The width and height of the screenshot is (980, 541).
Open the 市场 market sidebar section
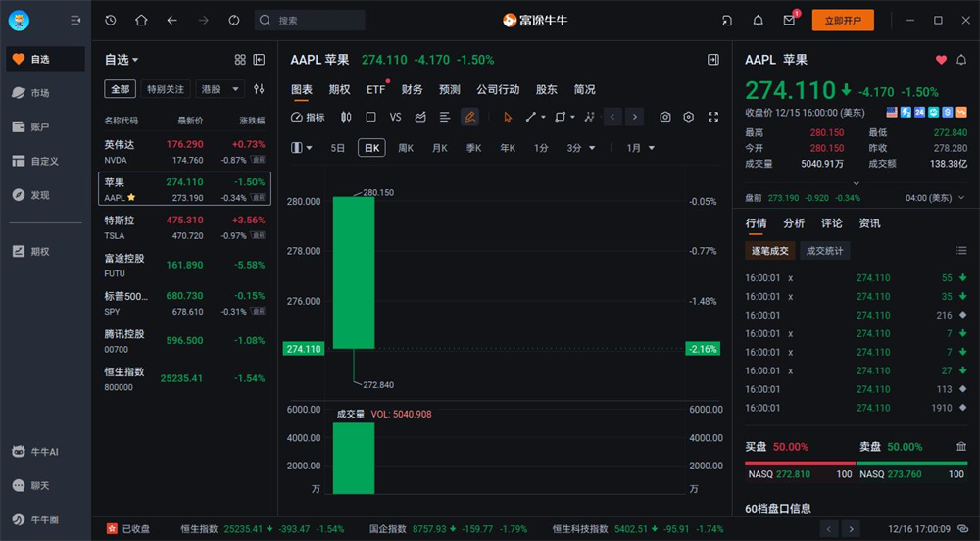click(x=45, y=93)
